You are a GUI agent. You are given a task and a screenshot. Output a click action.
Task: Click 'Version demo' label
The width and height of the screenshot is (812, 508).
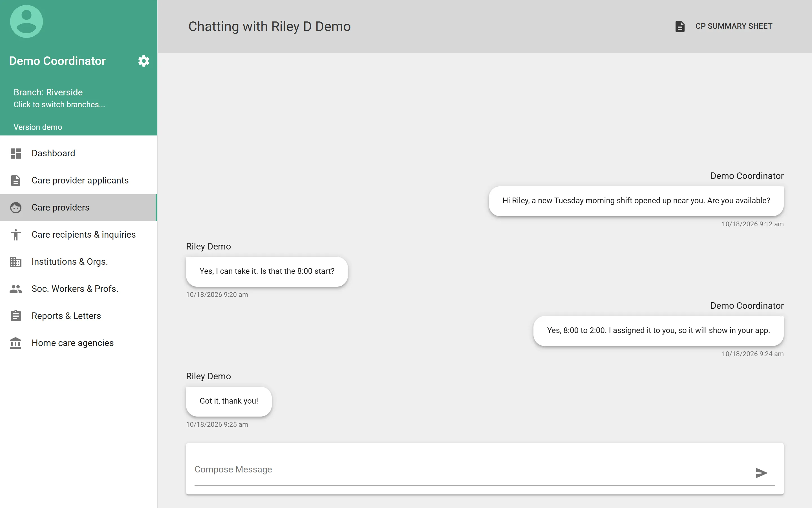[x=37, y=127]
